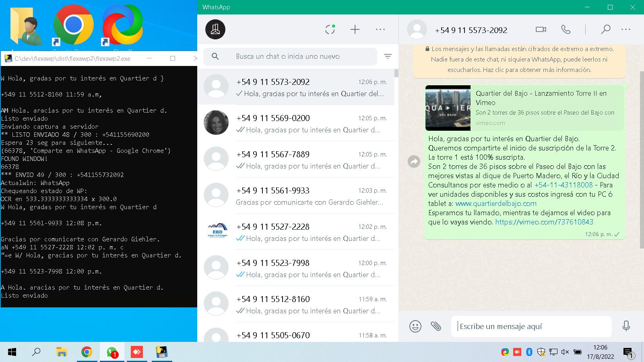This screenshot has height=362, width=644.
Task: Click the contact avatar in chat header
Action: pyautogui.click(x=417, y=29)
